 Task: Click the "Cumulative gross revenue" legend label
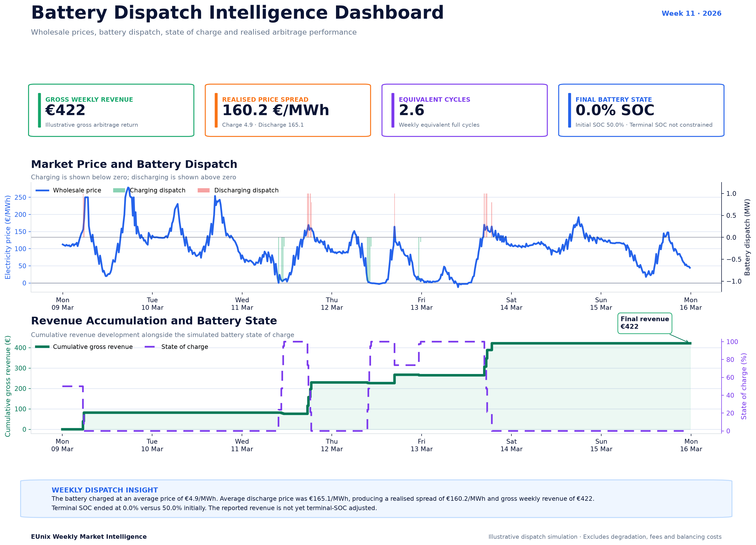click(x=93, y=346)
